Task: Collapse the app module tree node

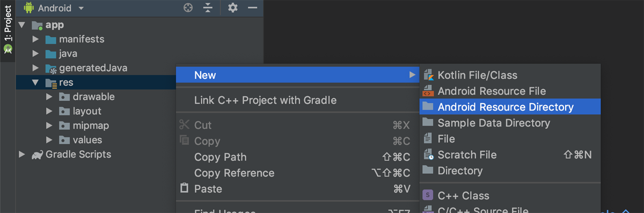Action: coord(21,25)
